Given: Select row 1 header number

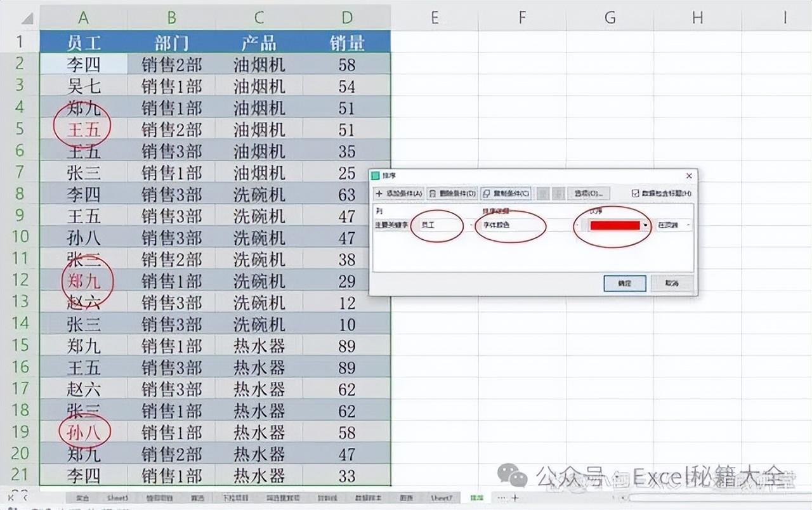Looking at the screenshot, I should [x=20, y=43].
